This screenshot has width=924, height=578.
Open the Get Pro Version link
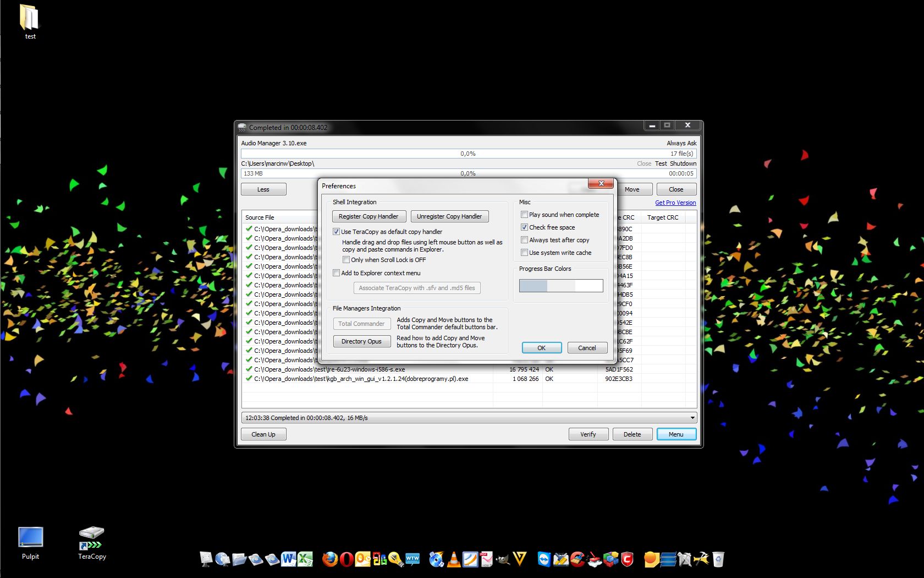point(675,203)
